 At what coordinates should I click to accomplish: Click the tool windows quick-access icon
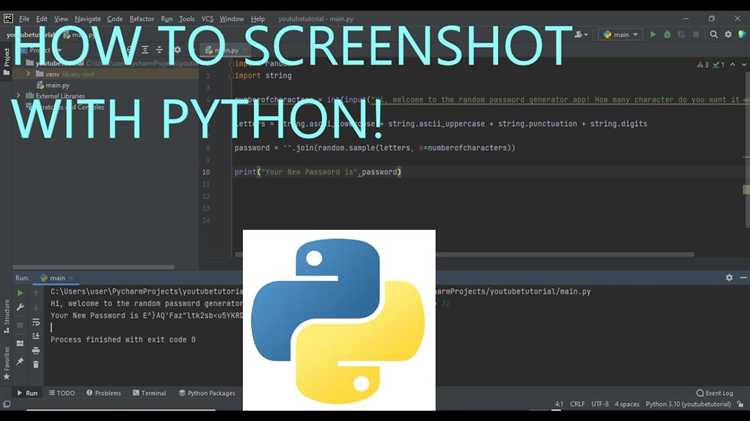(x=7, y=404)
